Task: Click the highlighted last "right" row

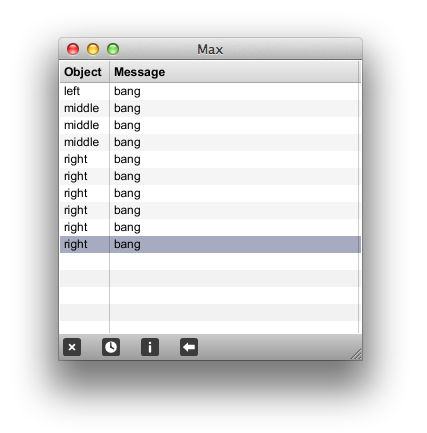Action: (210, 244)
